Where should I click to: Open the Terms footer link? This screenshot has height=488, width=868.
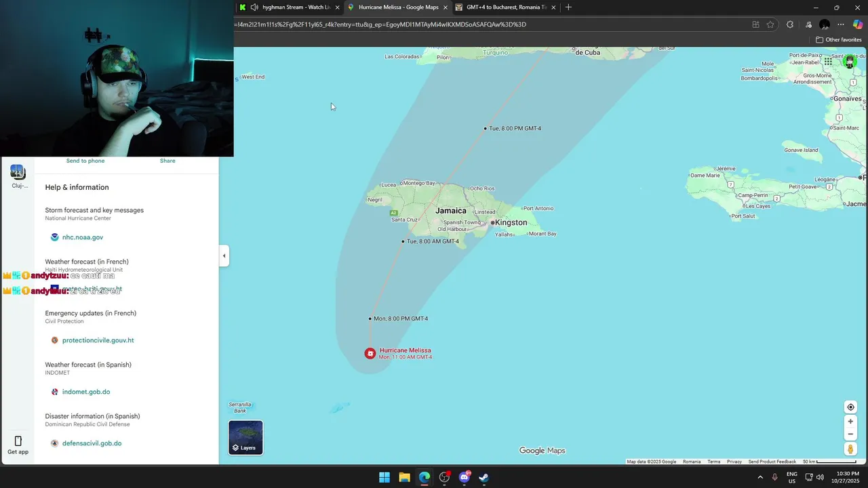click(714, 462)
